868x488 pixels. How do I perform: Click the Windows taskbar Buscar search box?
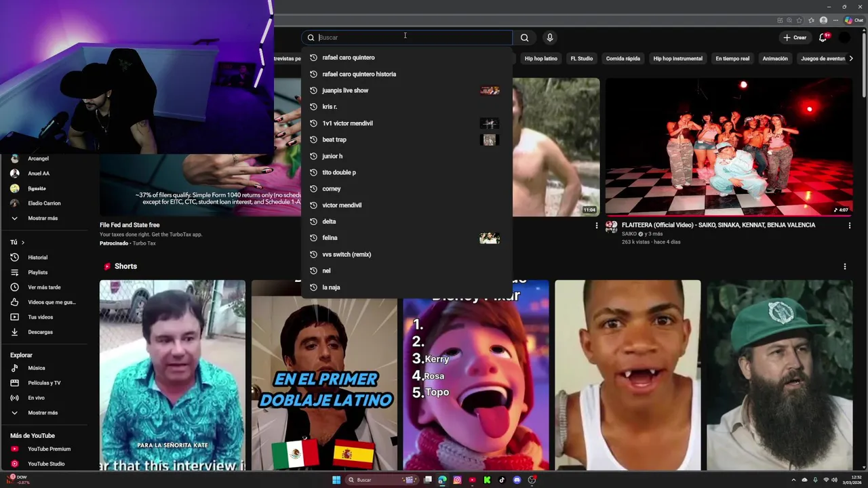click(381, 480)
